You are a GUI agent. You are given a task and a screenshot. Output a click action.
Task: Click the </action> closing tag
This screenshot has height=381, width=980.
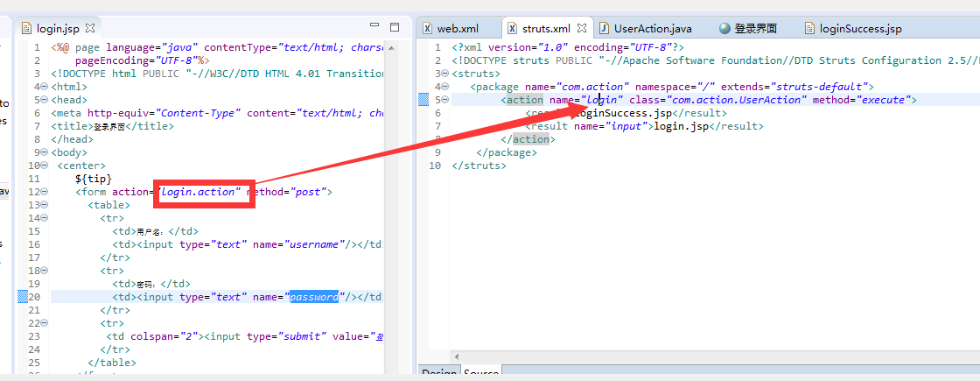coord(528,139)
